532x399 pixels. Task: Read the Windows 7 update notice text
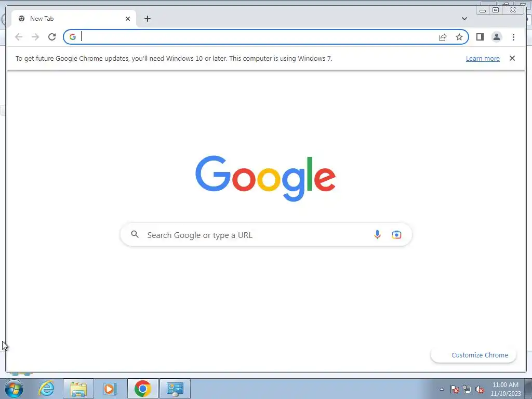(x=174, y=58)
